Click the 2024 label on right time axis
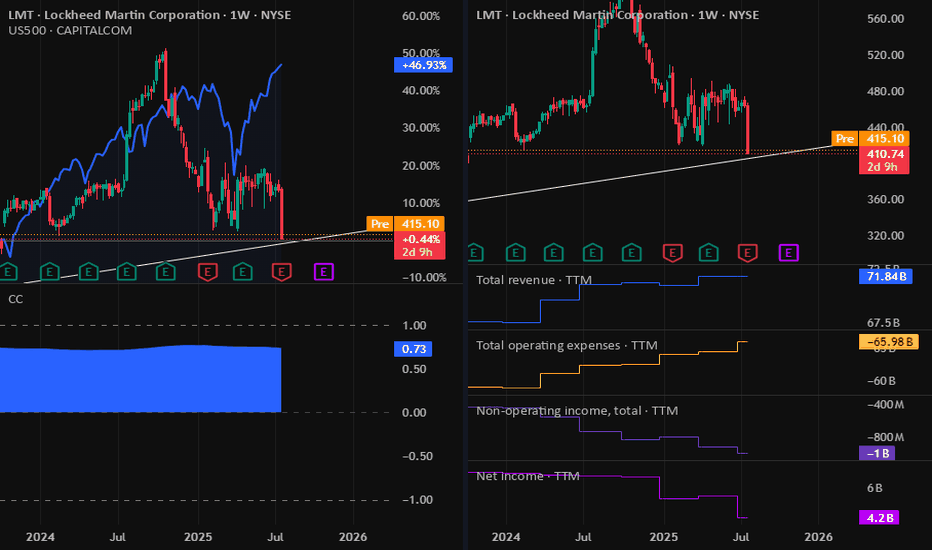This screenshot has height=550, width=932. [506, 537]
